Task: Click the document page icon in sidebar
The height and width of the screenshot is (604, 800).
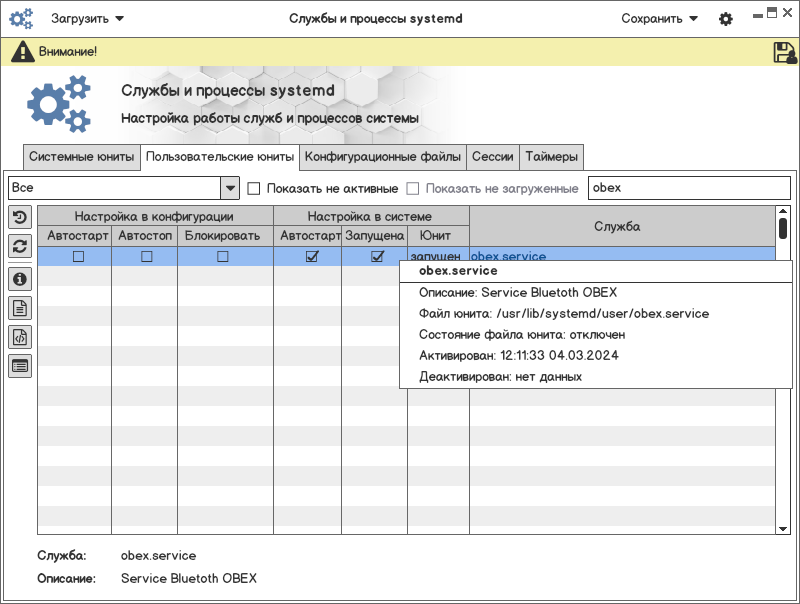Action: 20,308
